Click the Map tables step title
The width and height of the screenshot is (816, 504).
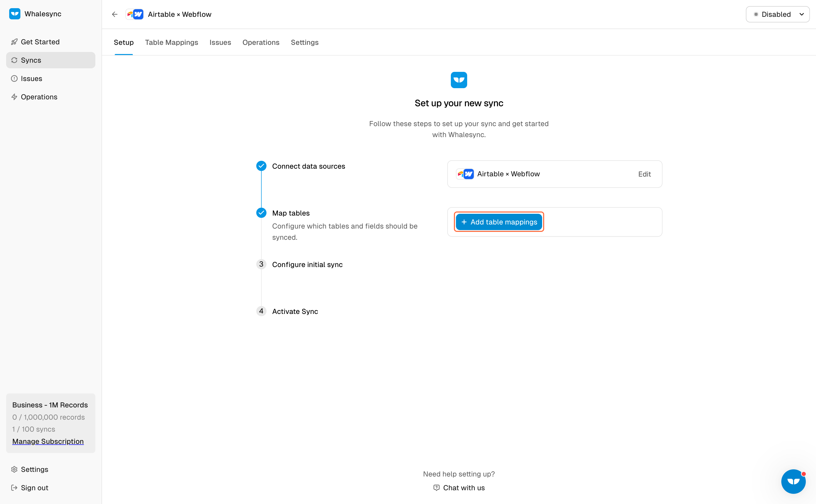[x=291, y=213]
